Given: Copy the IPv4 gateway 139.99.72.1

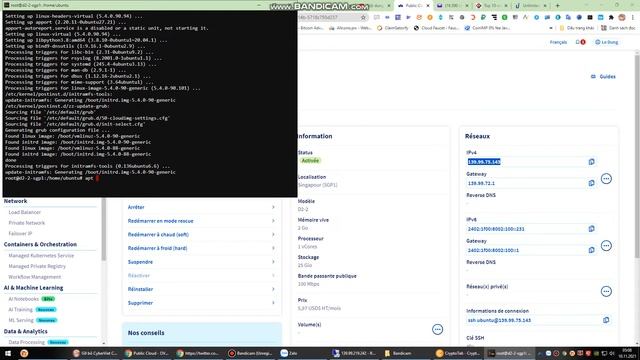Looking at the screenshot, I should click(591, 183).
